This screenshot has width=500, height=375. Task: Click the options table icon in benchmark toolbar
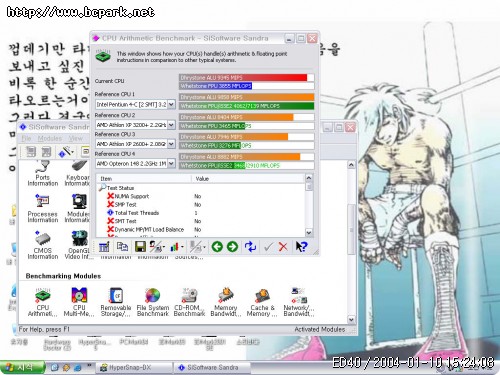[x=104, y=247]
